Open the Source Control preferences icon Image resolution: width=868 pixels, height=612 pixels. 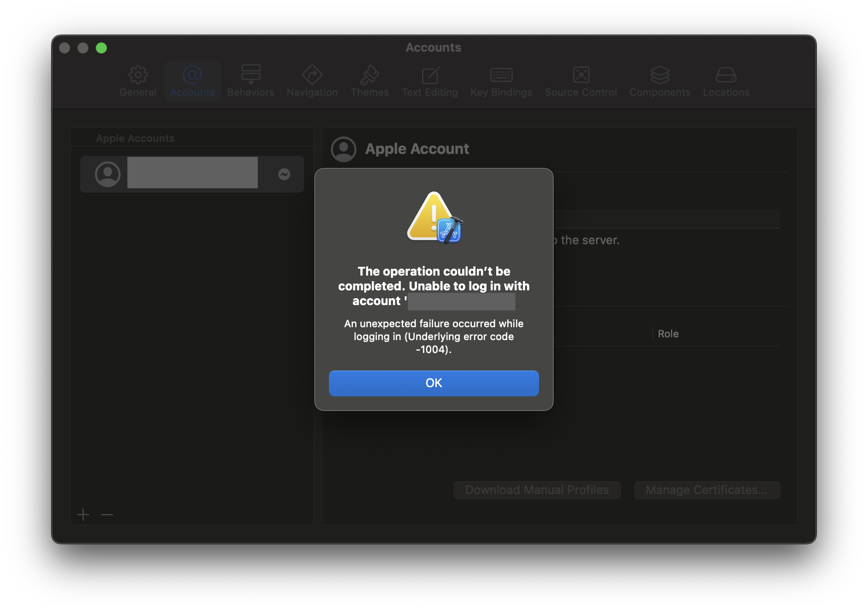pos(581,75)
